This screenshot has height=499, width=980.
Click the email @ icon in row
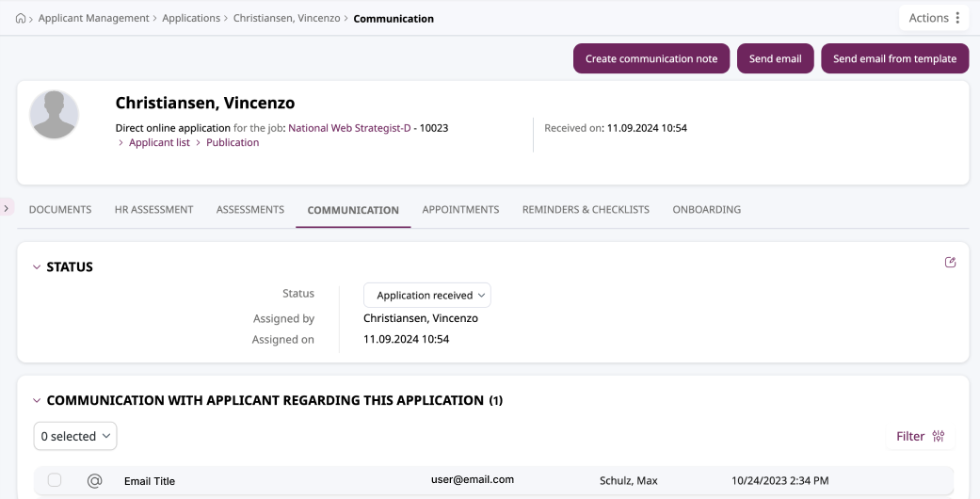coord(94,481)
